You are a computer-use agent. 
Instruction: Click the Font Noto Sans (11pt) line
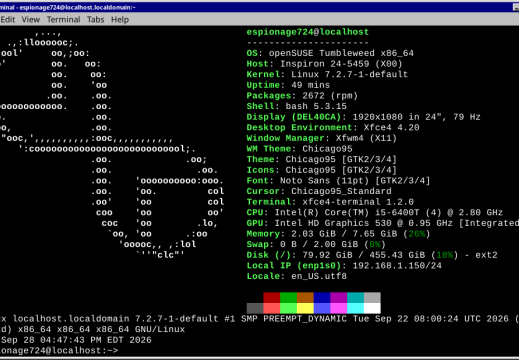pyautogui.click(x=338, y=181)
